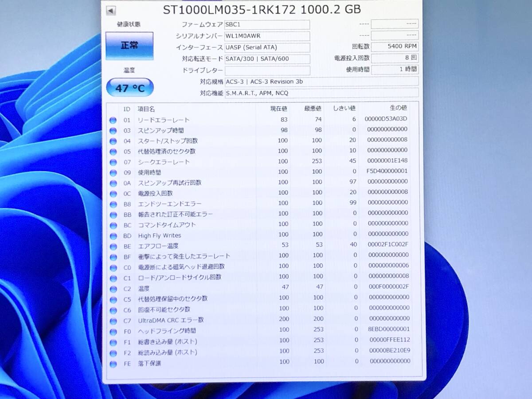532x399 pixels.
Task: Click the 健康状態 label
Action: pyautogui.click(x=129, y=24)
